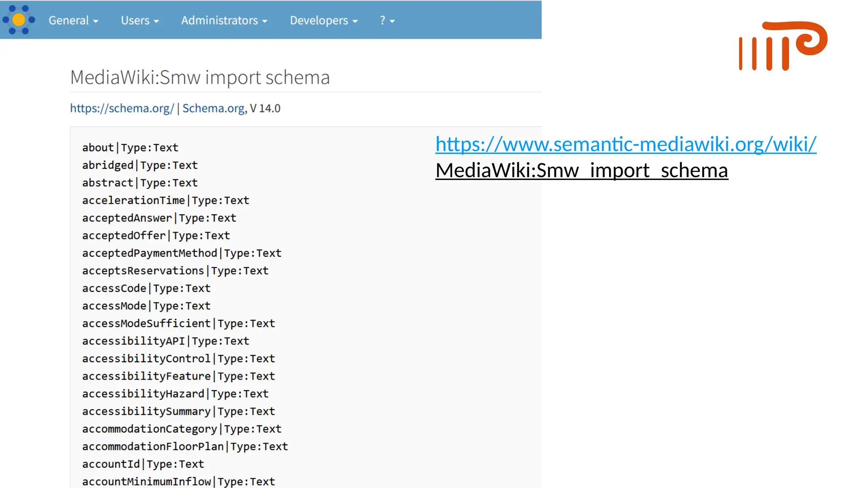Click the 'accountMinimumInflow|Type:Text' line
The height and width of the screenshot is (488, 868).
click(x=178, y=482)
